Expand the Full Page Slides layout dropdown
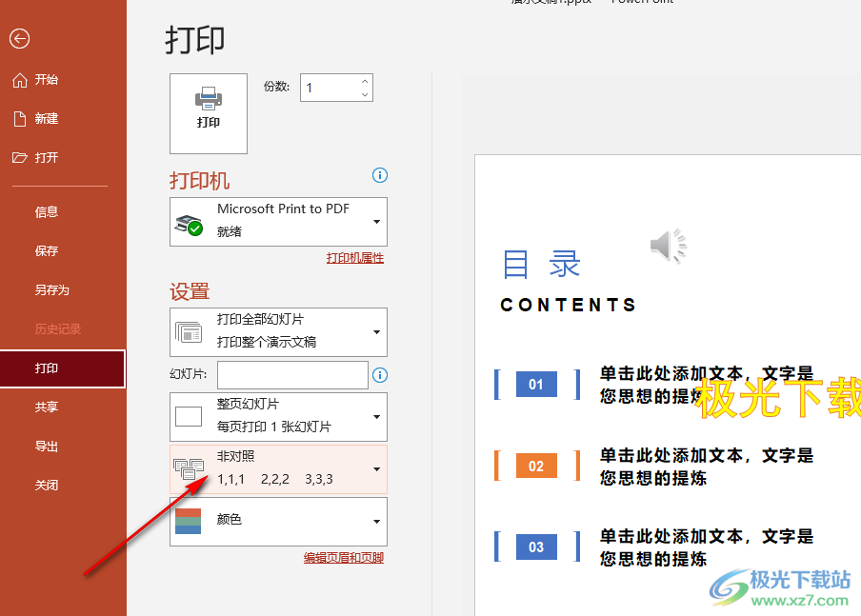The image size is (861, 616). coord(278,416)
